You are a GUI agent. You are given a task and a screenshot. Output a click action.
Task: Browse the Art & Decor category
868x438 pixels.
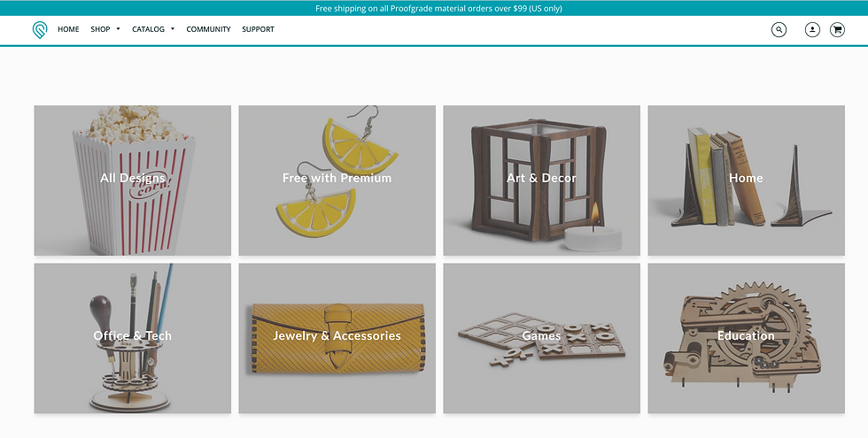[x=542, y=181]
